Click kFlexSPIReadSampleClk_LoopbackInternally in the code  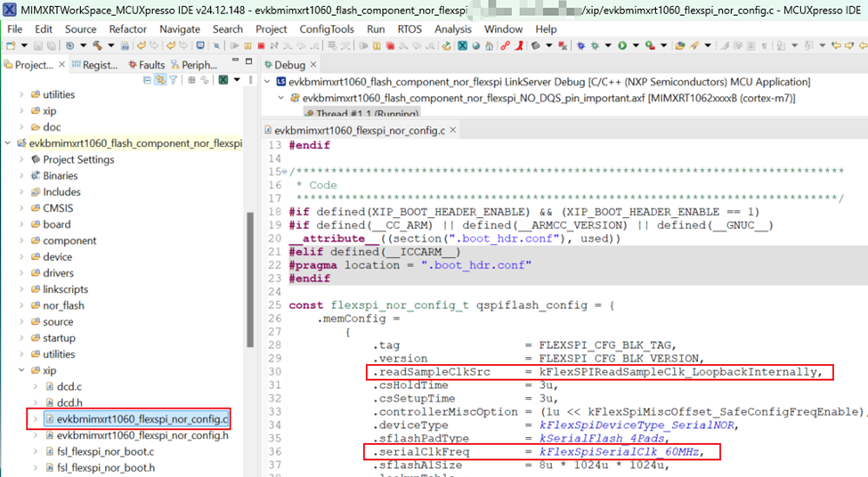[678, 372]
